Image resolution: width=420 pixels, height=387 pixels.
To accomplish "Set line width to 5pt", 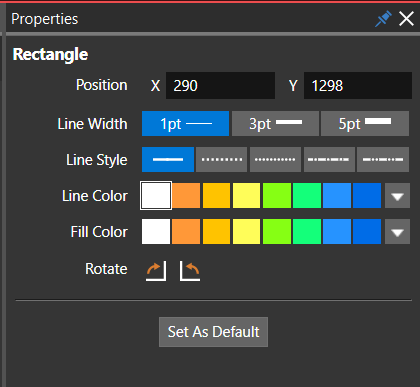I will tap(365, 124).
